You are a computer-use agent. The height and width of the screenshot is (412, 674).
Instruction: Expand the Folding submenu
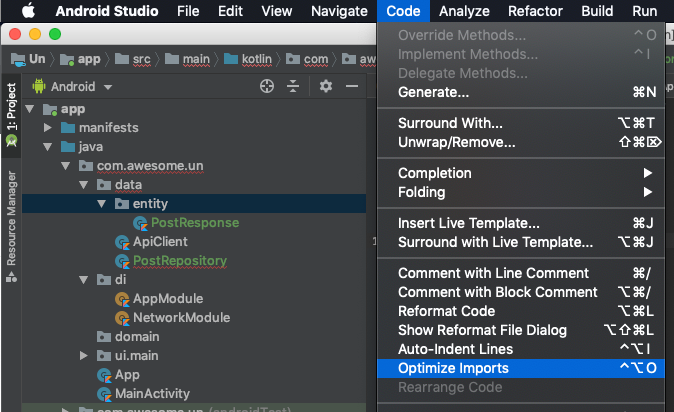(521, 192)
